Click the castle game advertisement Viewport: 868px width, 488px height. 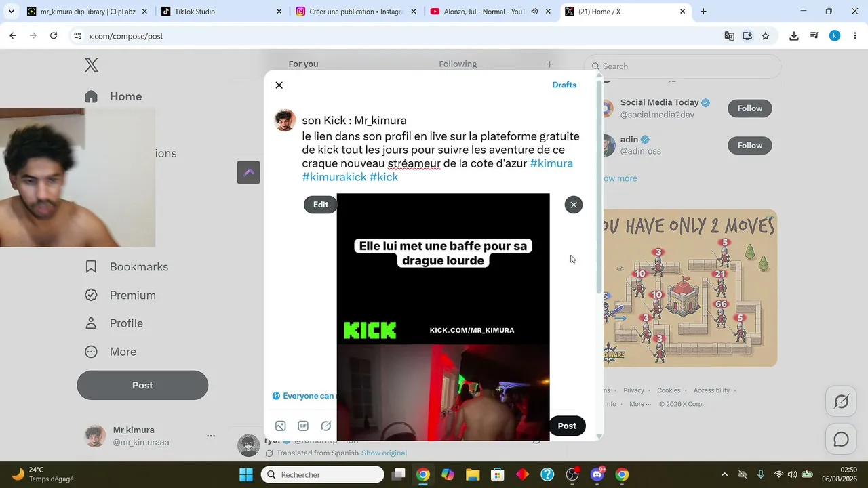coord(690,288)
